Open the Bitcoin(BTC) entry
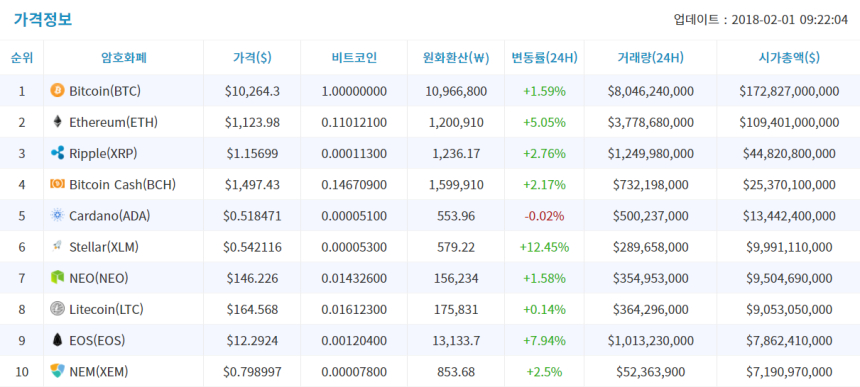 click(105, 91)
